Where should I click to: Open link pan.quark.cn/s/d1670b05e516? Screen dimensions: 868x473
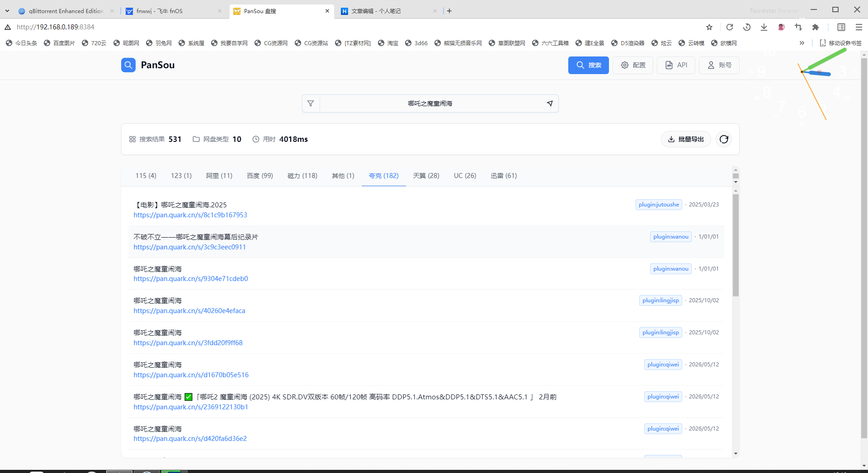pyautogui.click(x=191, y=375)
